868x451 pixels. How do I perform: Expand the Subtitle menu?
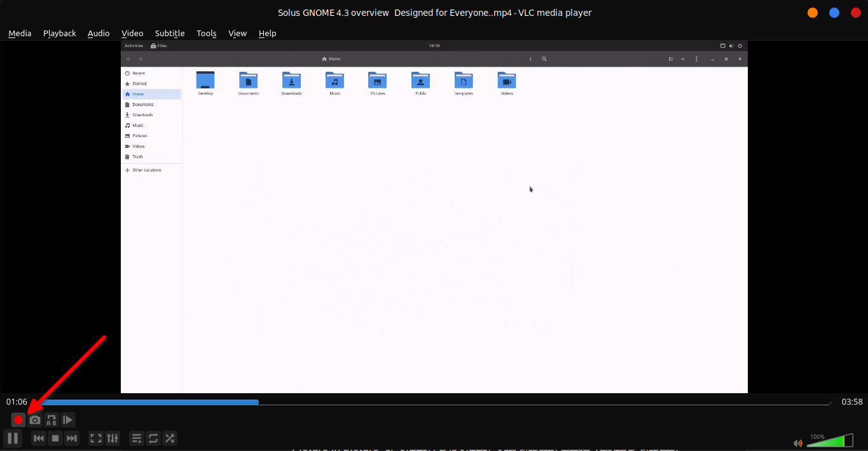pyautogui.click(x=170, y=33)
